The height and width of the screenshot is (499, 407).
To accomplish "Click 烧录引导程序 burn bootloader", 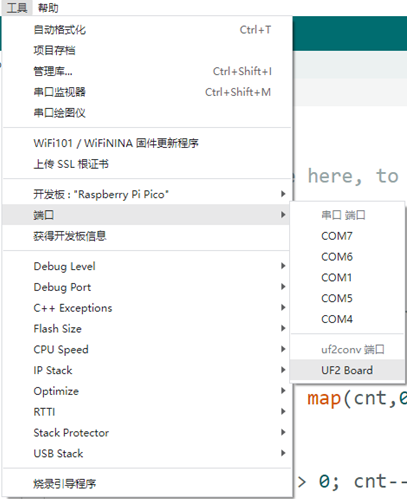I will (147, 484).
